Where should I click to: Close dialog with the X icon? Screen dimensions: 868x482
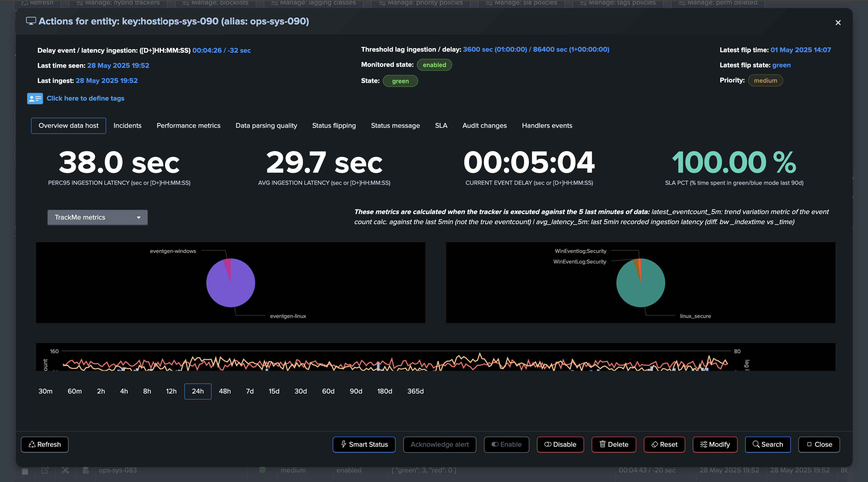[x=838, y=23]
